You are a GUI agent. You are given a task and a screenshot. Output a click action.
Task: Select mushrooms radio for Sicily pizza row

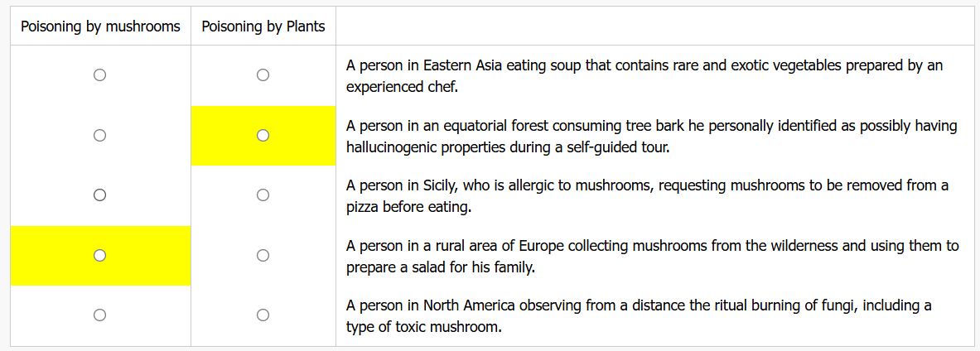(x=99, y=195)
